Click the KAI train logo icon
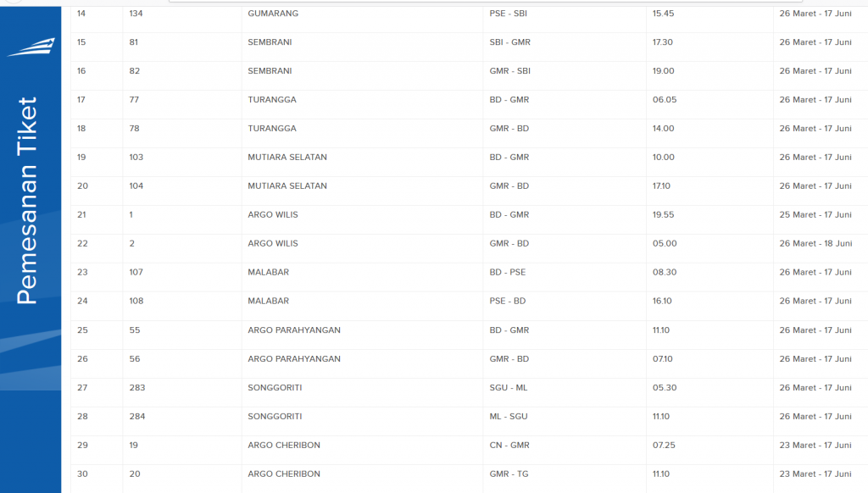Viewport: 868px width, 493px height. tap(31, 47)
